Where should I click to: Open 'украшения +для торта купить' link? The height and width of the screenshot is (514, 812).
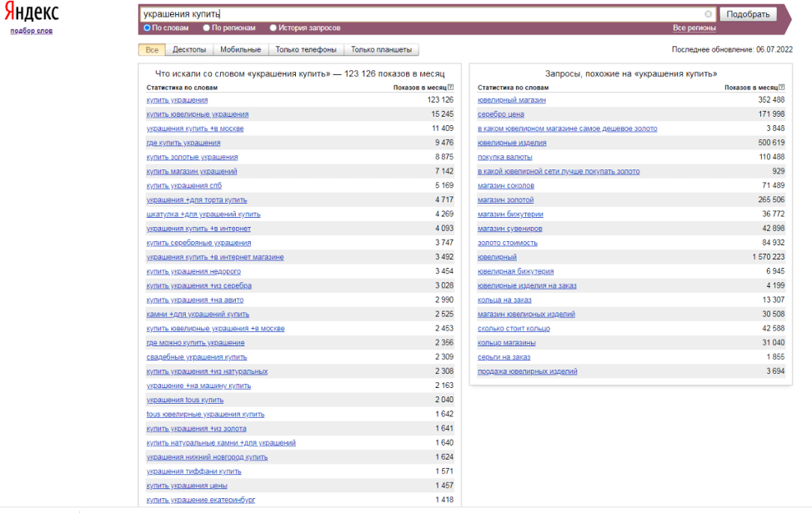tap(197, 200)
